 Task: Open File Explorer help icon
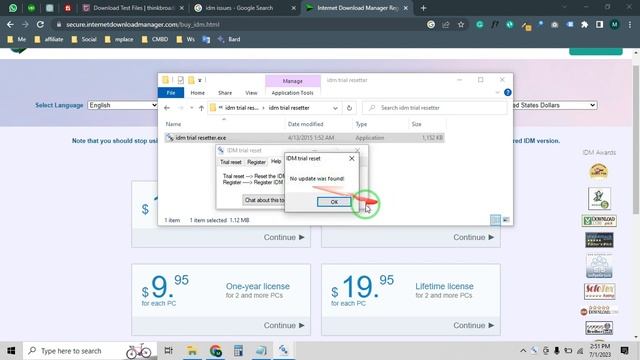click(x=507, y=93)
